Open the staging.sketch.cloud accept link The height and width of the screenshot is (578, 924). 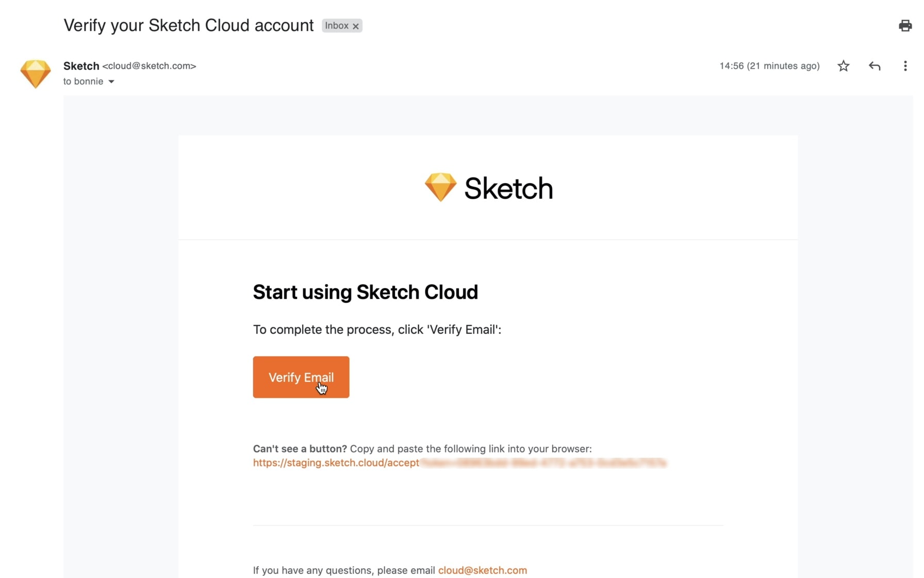pos(336,463)
